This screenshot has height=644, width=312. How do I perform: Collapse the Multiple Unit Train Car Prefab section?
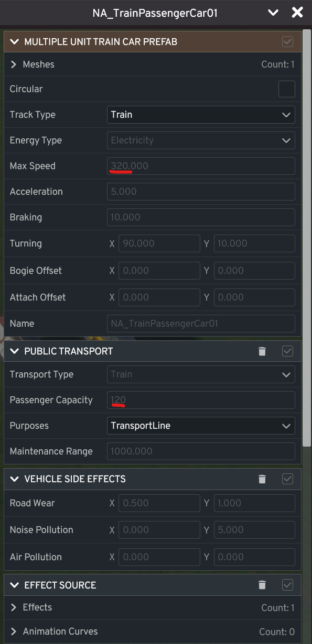coord(14,41)
